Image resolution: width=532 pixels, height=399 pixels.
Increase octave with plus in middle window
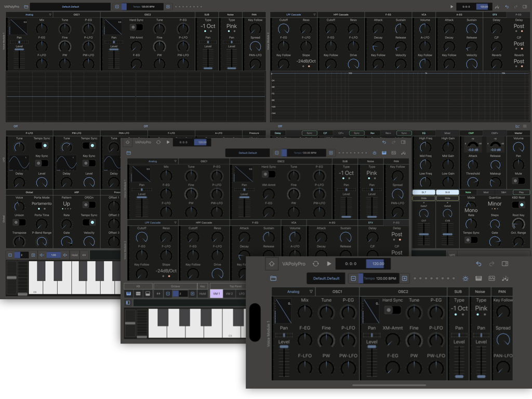pos(192,294)
